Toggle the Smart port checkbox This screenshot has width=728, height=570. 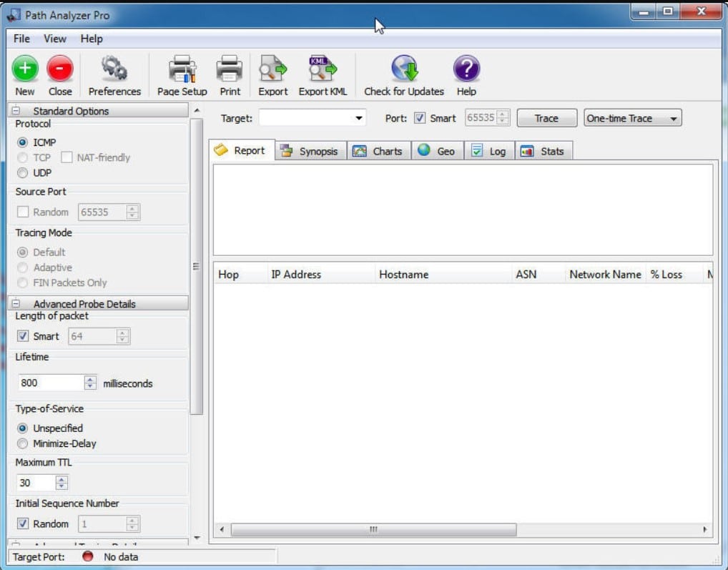pos(420,118)
